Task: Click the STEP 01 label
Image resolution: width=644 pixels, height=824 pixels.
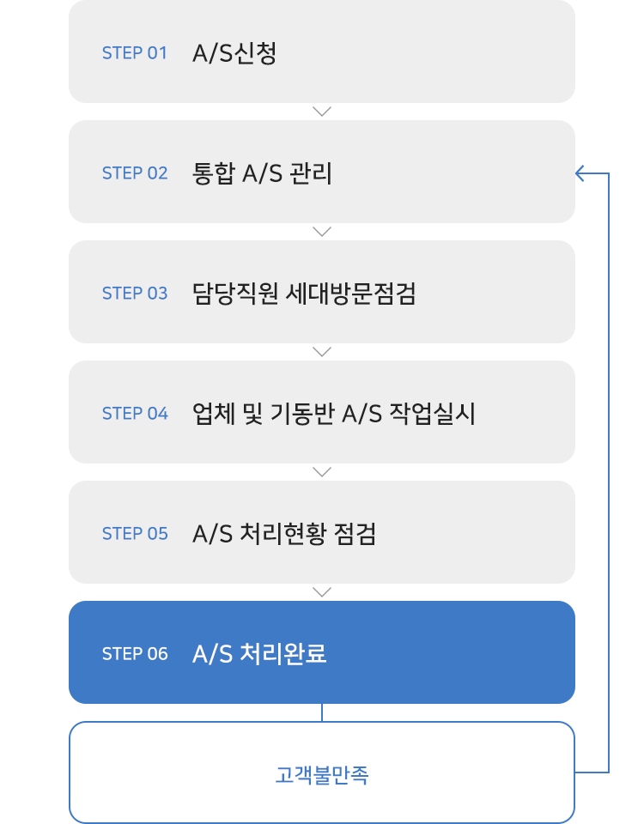Action: coord(135,53)
